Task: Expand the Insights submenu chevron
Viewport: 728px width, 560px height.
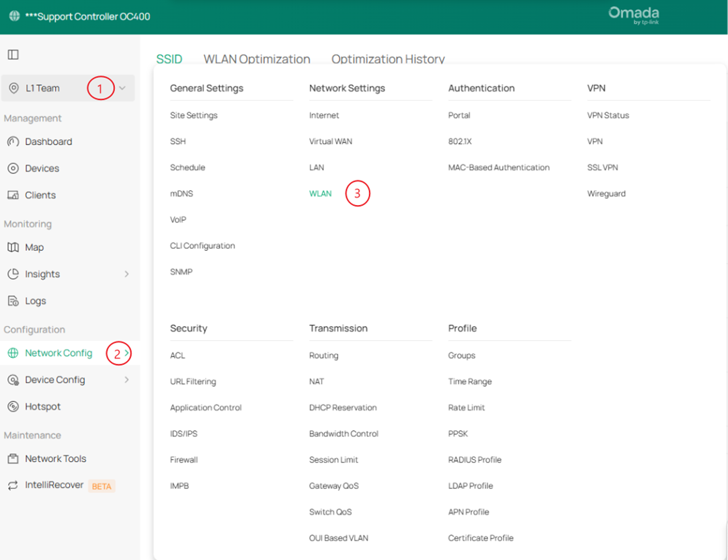Action: pyautogui.click(x=125, y=274)
